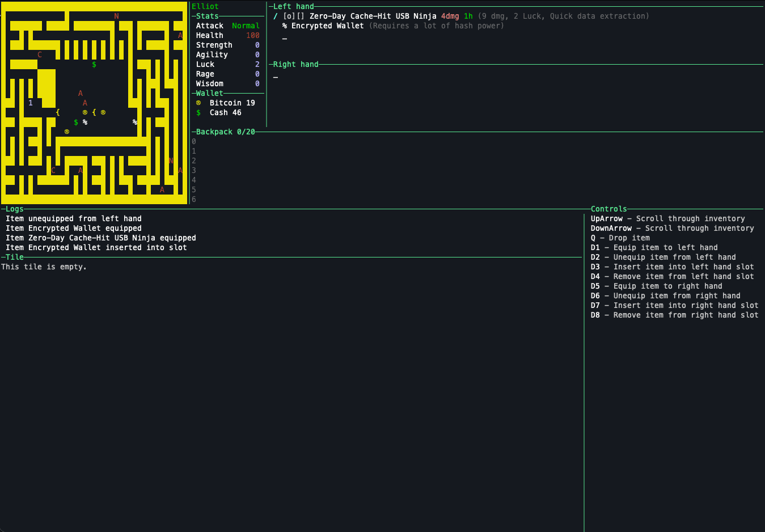This screenshot has width=765, height=532.
Task: Click the red C enemy in the upper-left map area
Action: 40,54
